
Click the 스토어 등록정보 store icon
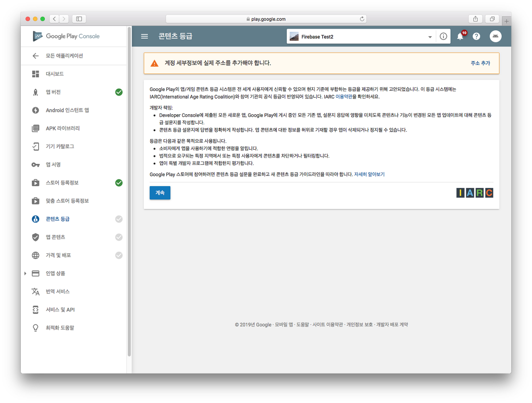36,183
